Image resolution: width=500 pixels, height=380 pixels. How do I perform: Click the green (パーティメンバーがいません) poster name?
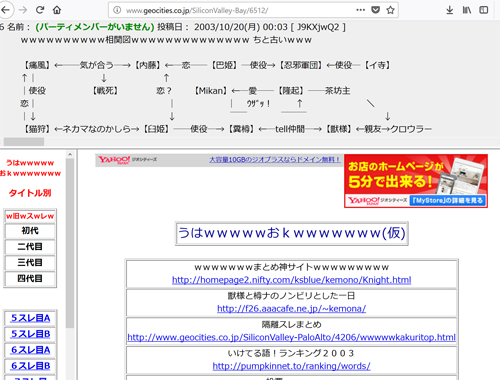click(x=95, y=27)
